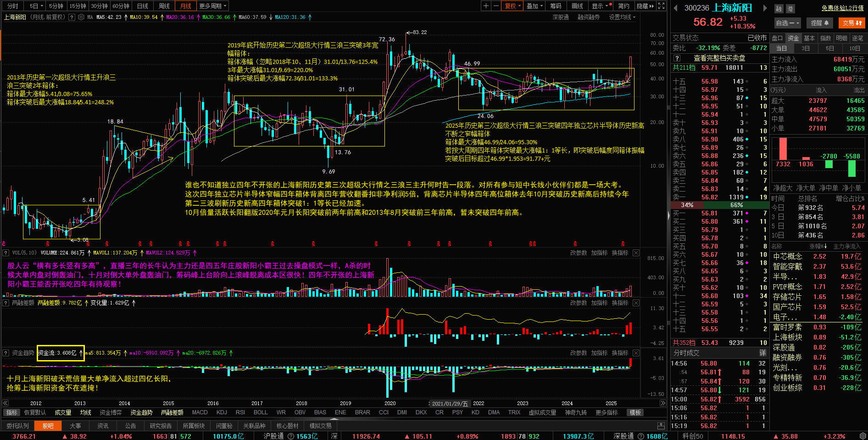The width and height of the screenshot is (868, 440).
Task: Click the 提醒 bell alert button
Action: click(x=820, y=23)
